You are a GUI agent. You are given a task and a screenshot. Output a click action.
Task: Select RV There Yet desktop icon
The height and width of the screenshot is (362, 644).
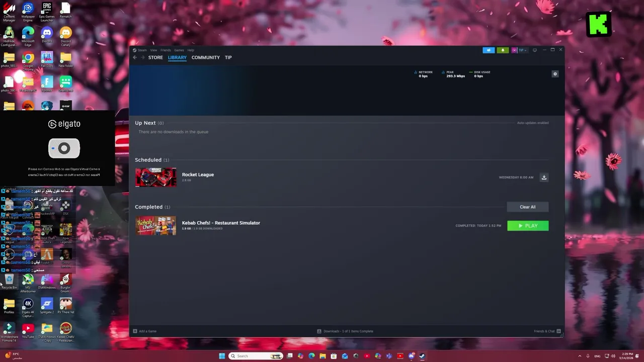[x=65, y=306]
